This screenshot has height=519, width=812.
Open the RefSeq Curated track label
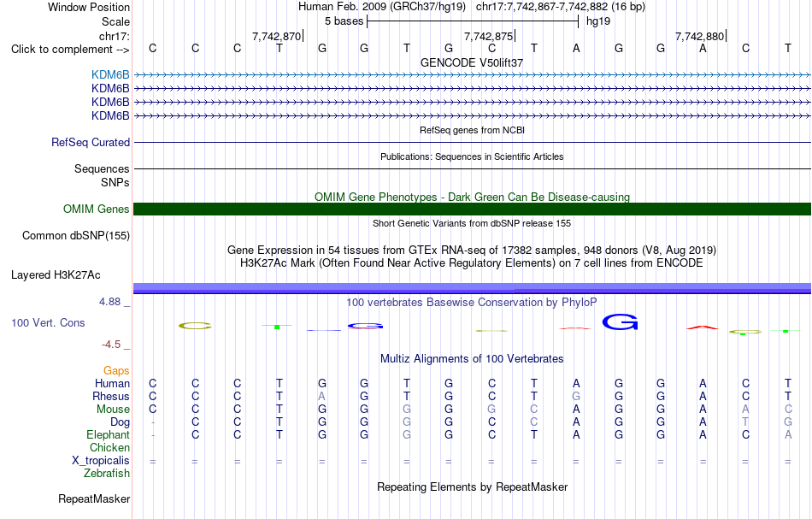tap(91, 142)
